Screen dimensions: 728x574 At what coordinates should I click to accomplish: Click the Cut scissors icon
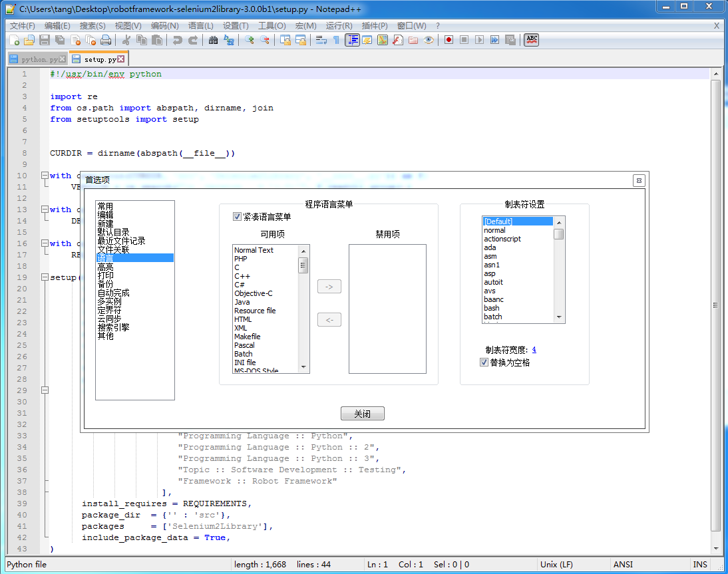pyautogui.click(x=126, y=40)
